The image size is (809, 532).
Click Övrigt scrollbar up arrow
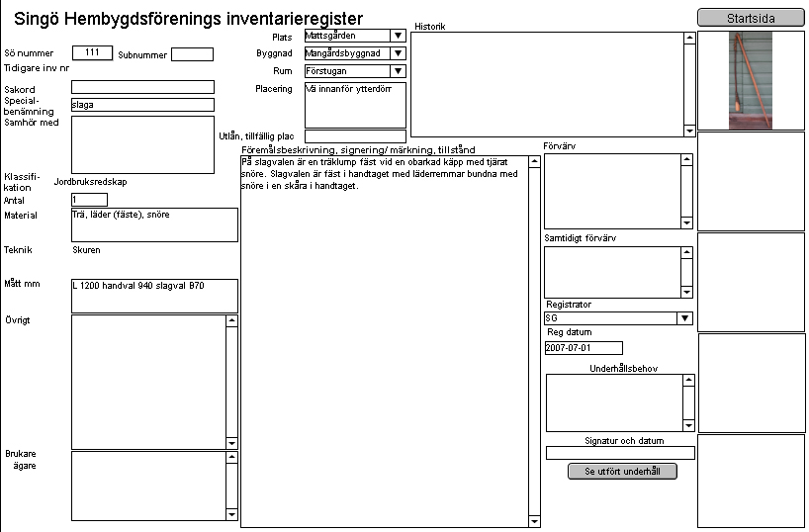tap(231, 320)
